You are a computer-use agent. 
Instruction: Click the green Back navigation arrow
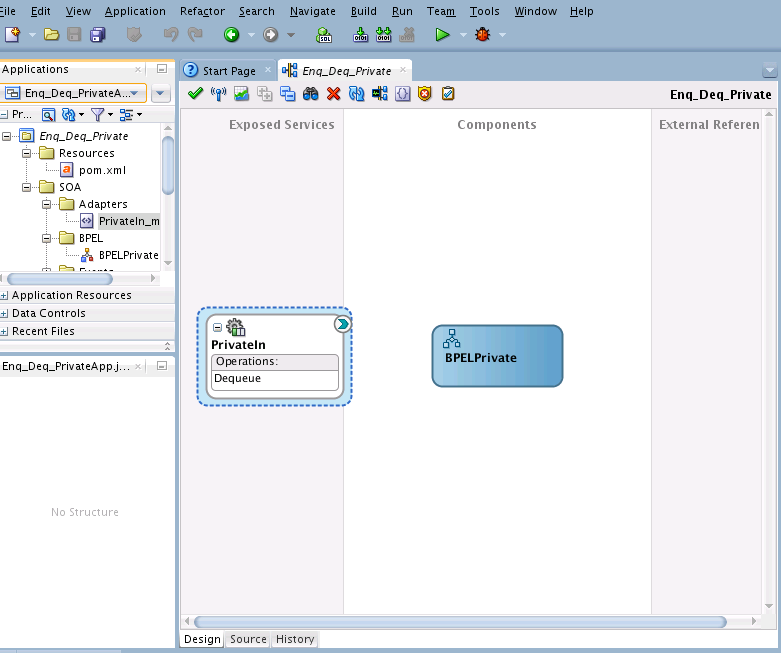pos(232,35)
